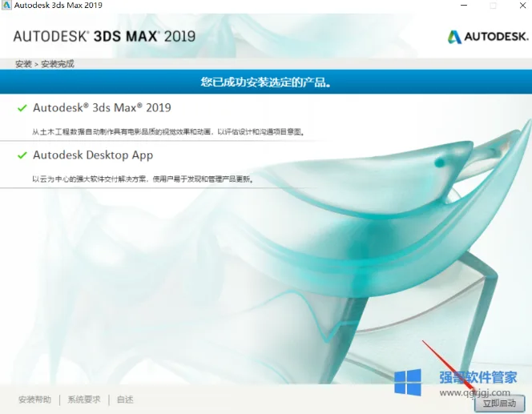
Task: Click the title bar Autodesk app icon
Action: (x=6, y=5)
